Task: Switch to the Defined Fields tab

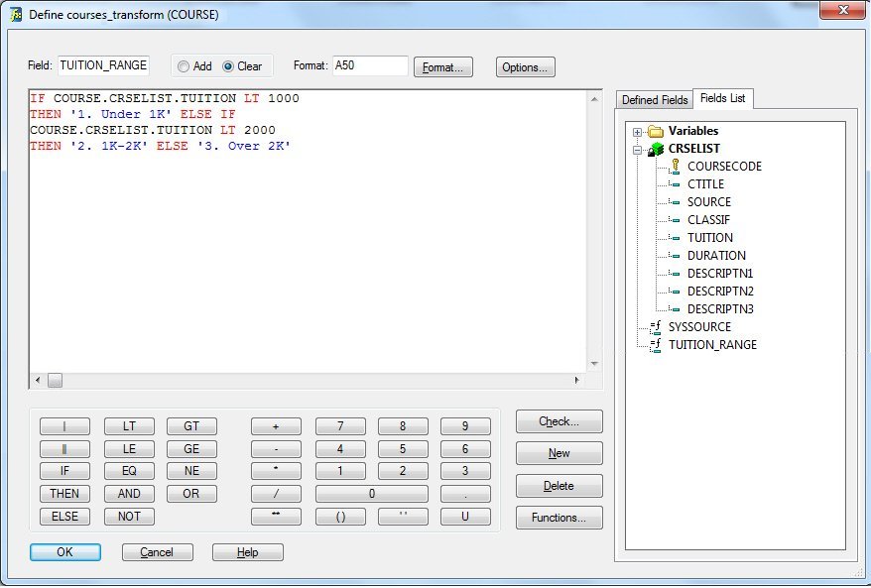Action: tap(655, 100)
